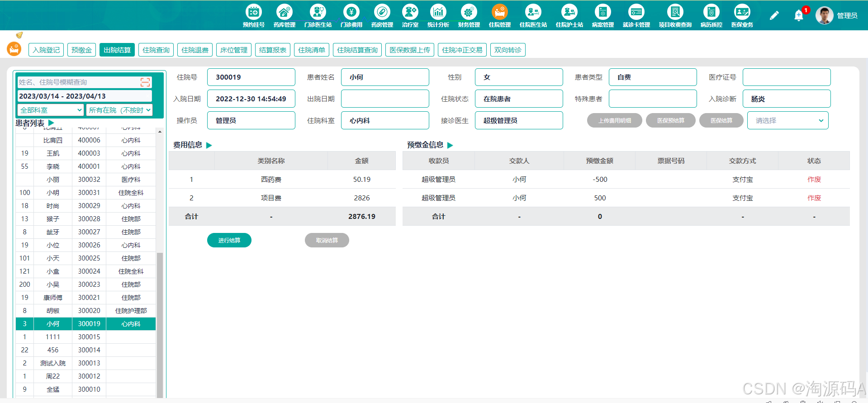This screenshot has width=868, height=403.
Task: Open the notification bell with red badge
Action: pos(799,15)
